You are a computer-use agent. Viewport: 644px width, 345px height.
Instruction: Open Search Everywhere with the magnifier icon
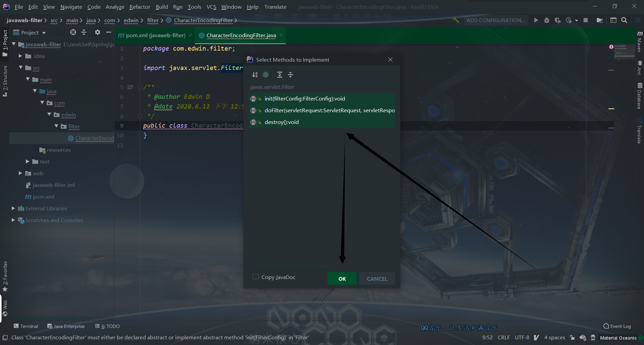point(624,20)
